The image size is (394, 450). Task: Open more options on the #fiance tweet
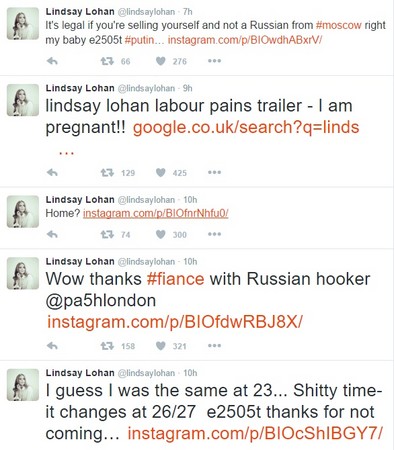pyautogui.click(x=214, y=346)
